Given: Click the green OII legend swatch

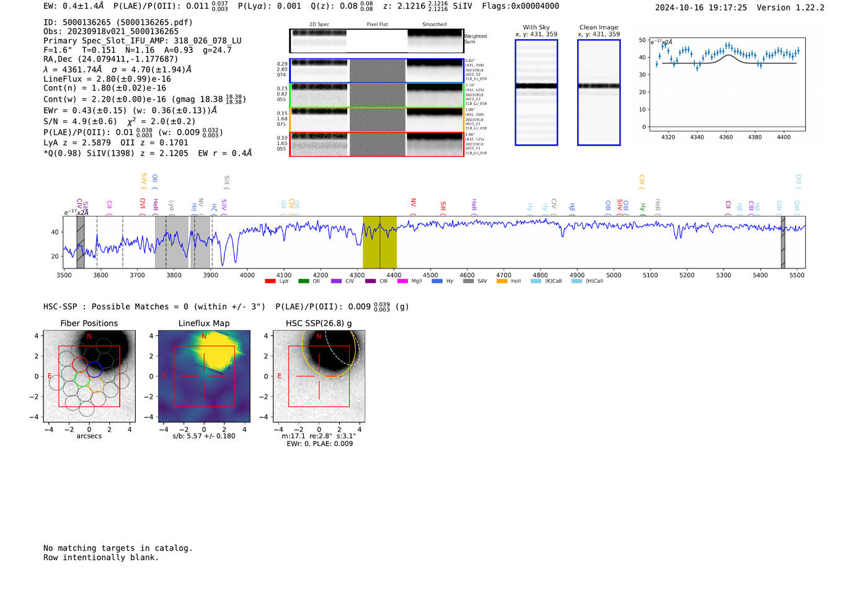Looking at the screenshot, I should pos(303,281).
